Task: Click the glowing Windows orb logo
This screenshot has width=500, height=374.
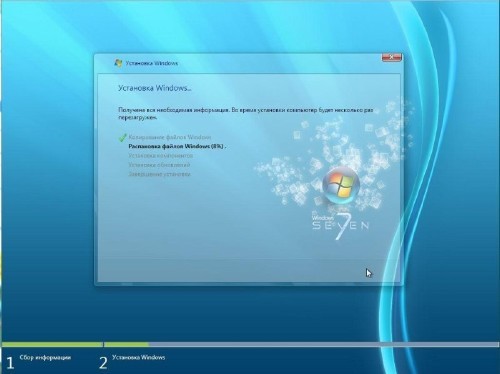Action: (341, 185)
